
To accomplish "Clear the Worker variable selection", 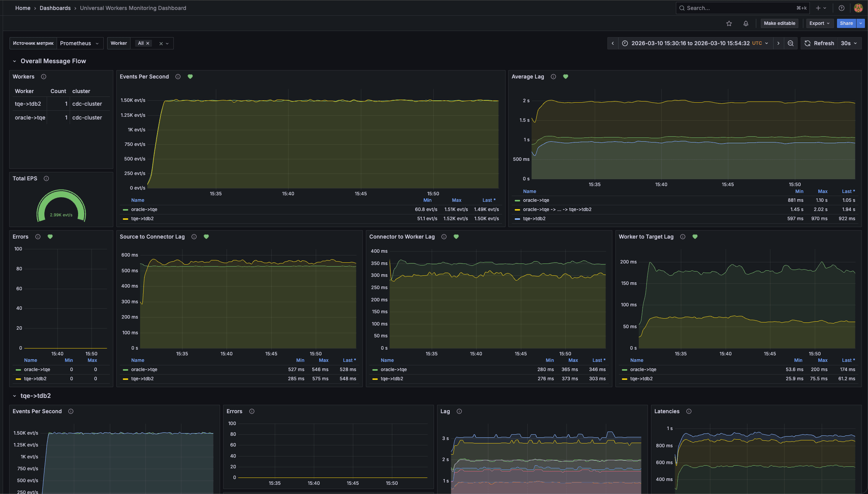I will 161,44.
